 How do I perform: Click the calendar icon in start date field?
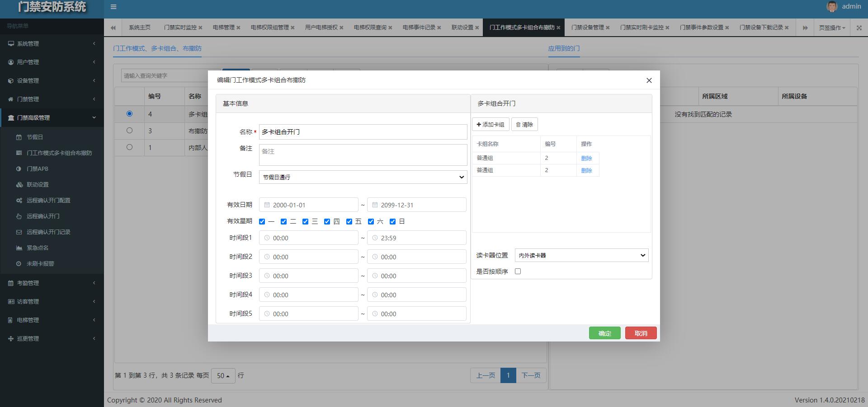click(267, 205)
